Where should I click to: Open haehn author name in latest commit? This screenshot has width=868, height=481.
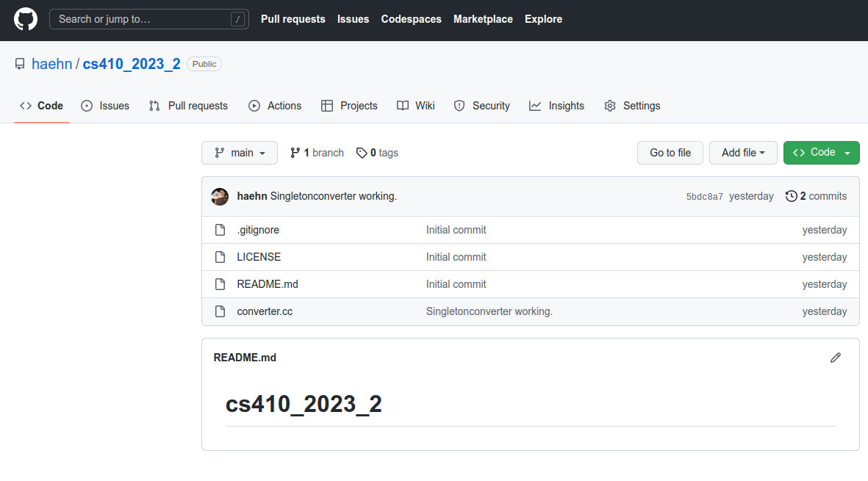tap(252, 196)
